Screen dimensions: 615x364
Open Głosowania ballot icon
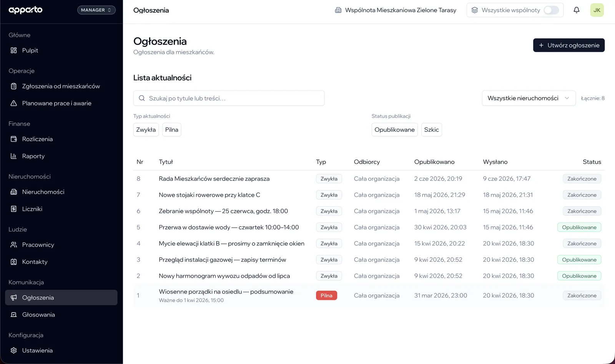point(14,314)
